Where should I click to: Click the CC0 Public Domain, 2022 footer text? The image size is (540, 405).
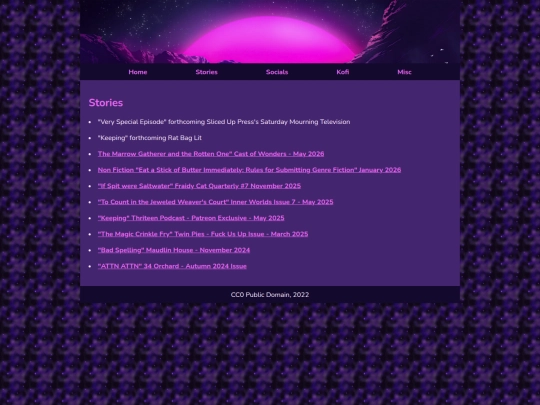click(x=270, y=295)
